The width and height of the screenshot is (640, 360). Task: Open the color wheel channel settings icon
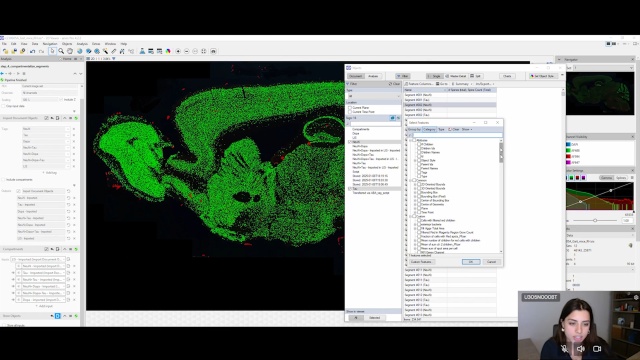[168, 51]
